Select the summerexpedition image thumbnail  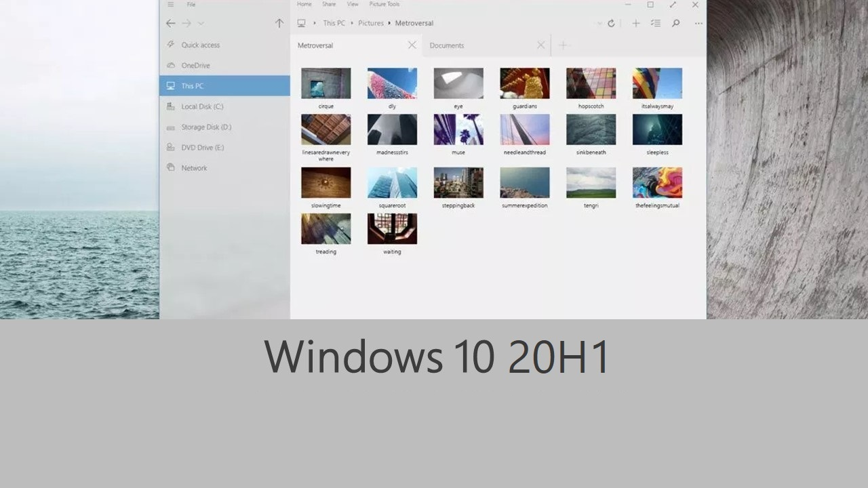coord(525,182)
